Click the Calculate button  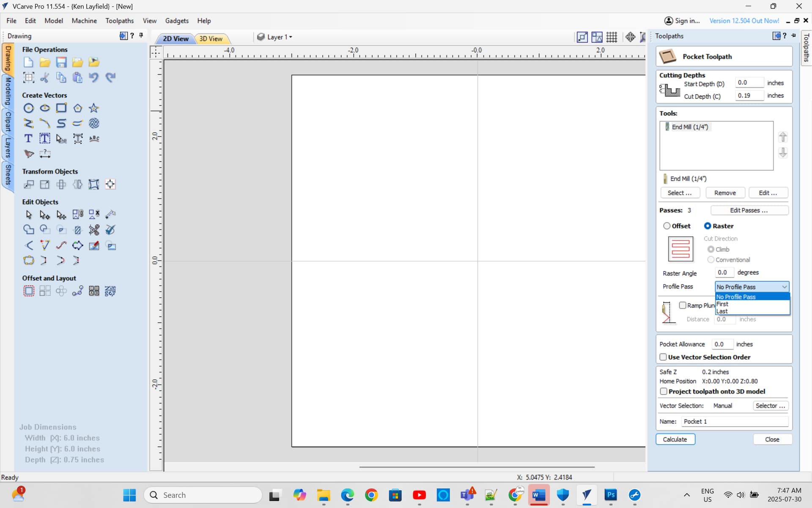pos(675,439)
